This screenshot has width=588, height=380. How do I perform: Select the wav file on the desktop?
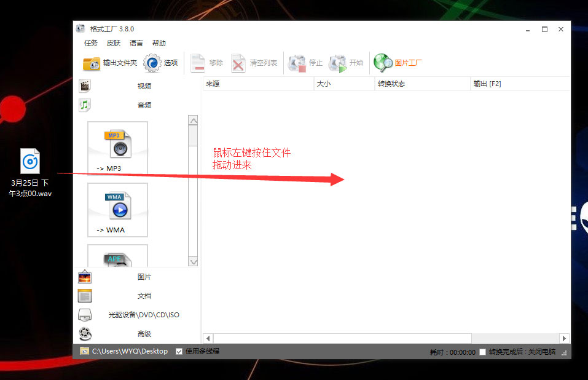coord(30,173)
